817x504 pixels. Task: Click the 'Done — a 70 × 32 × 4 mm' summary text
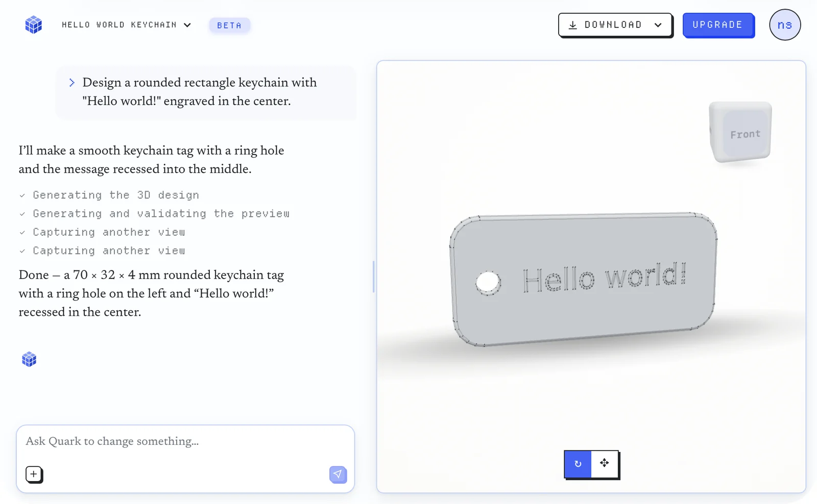click(151, 293)
